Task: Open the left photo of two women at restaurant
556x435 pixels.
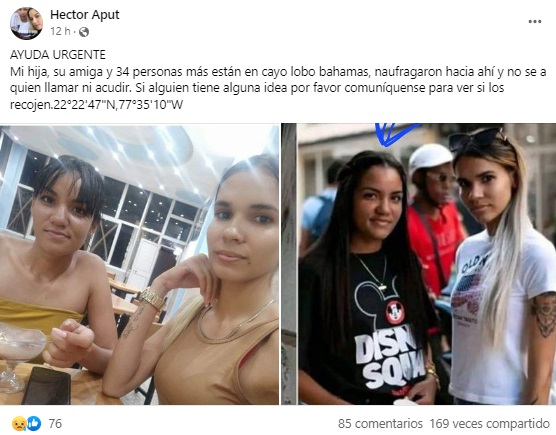Action: pyautogui.click(x=139, y=264)
